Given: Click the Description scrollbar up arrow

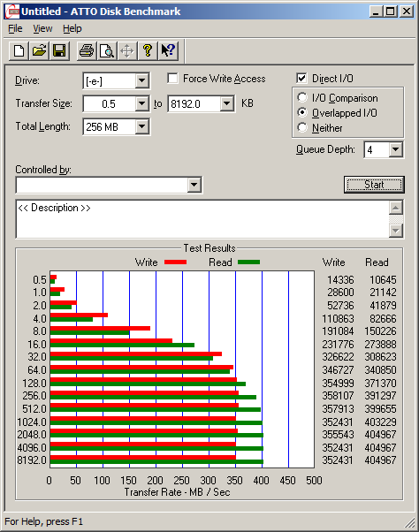Looking at the screenshot, I should 396,208.
